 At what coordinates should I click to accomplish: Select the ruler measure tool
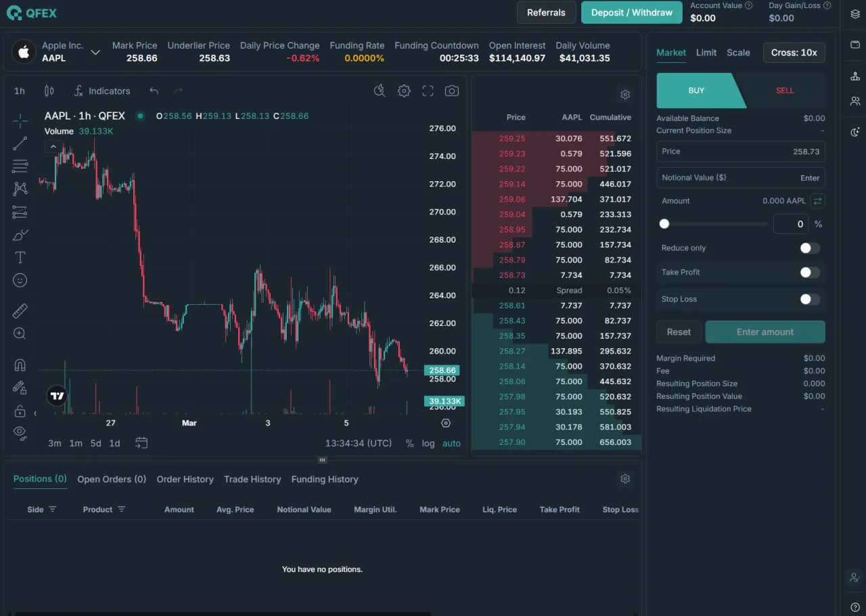[20, 311]
